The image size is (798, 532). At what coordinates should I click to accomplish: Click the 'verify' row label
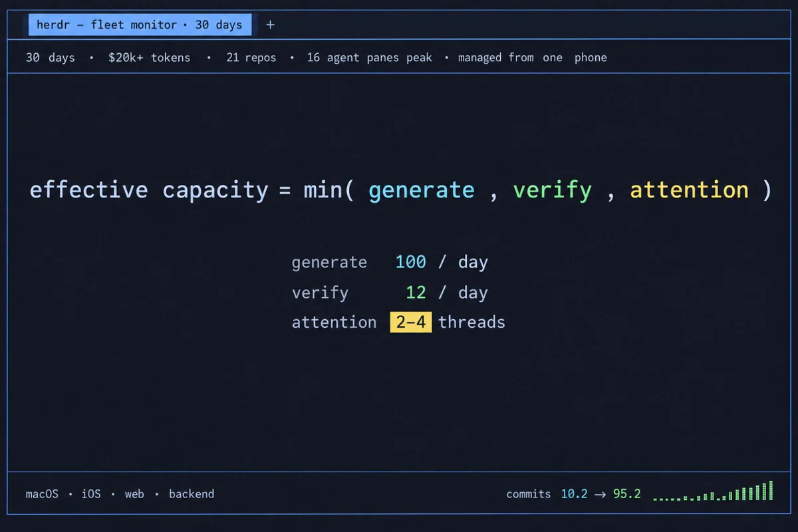click(x=320, y=293)
